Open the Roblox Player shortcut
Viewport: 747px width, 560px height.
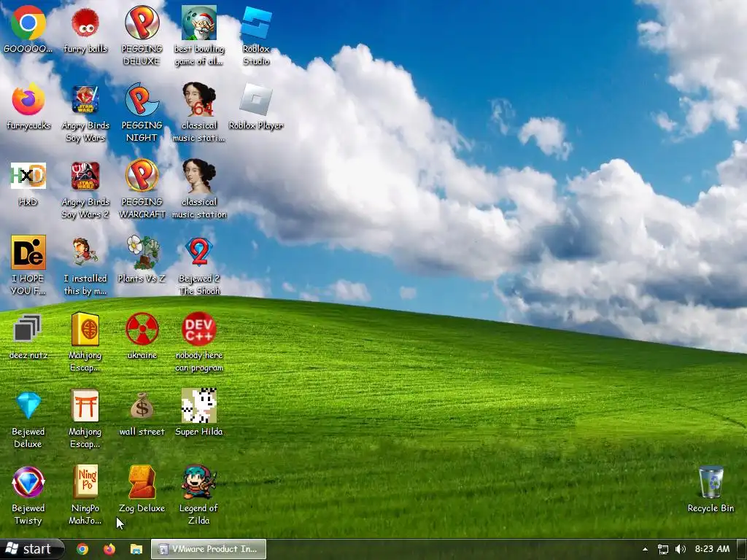256,99
